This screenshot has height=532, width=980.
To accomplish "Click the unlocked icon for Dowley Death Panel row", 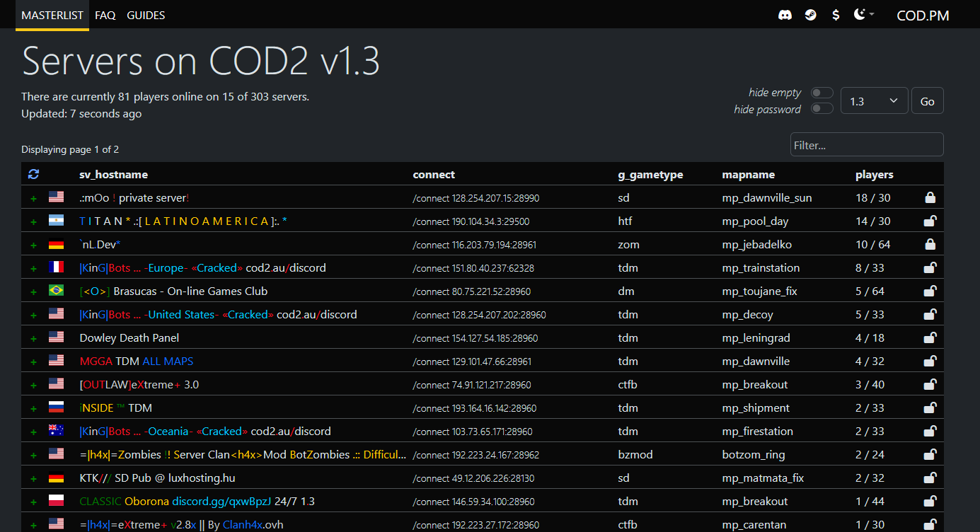I will pos(930,338).
